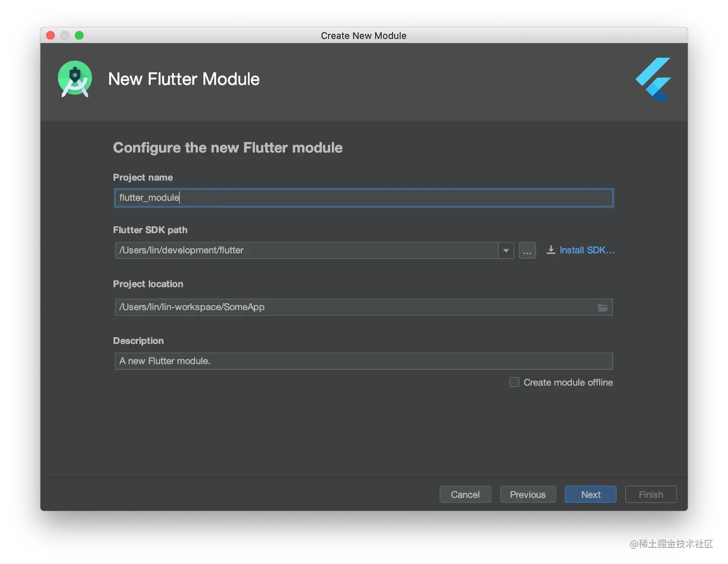Go back with the Previous button

(x=528, y=494)
